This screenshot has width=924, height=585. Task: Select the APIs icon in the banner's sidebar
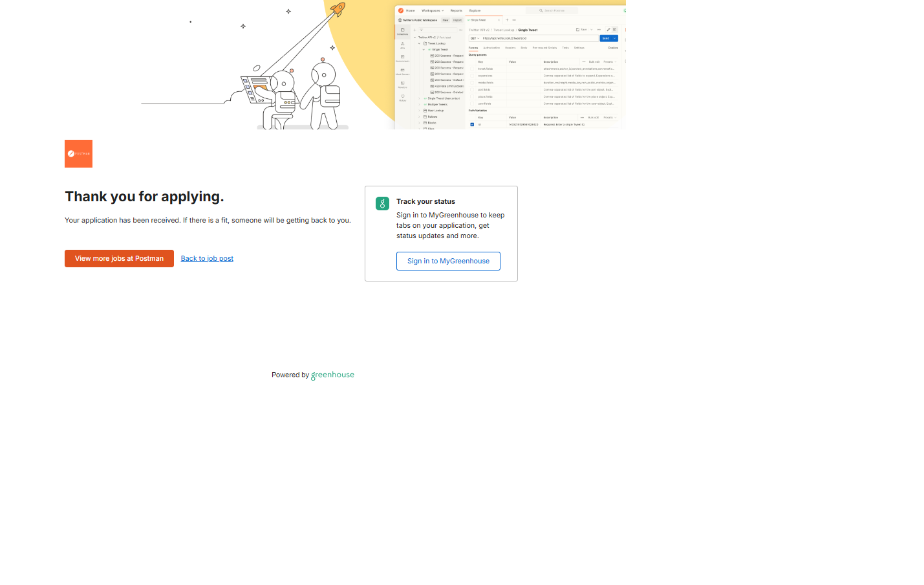402,45
